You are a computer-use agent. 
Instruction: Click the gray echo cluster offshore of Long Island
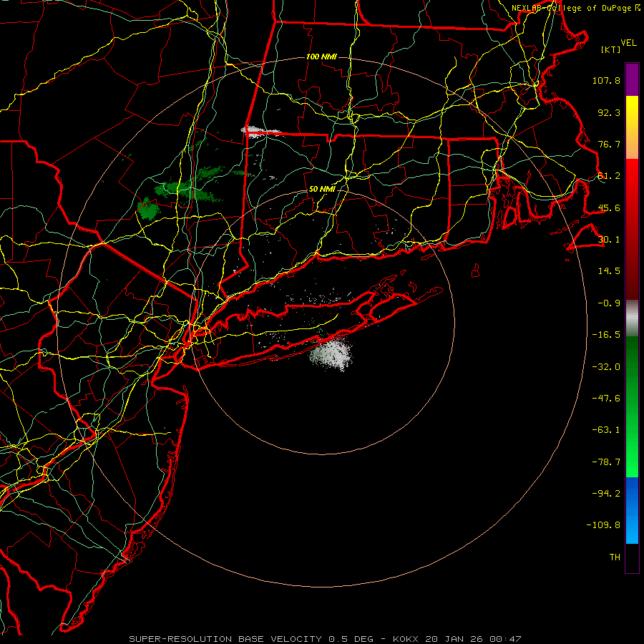coord(331,355)
